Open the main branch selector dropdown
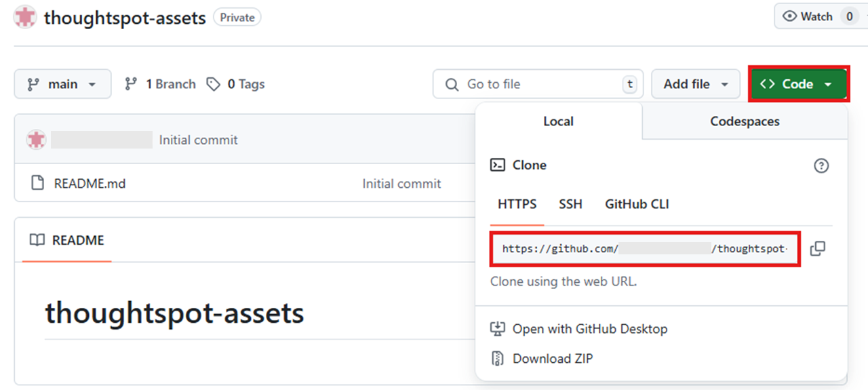 pyautogui.click(x=62, y=84)
